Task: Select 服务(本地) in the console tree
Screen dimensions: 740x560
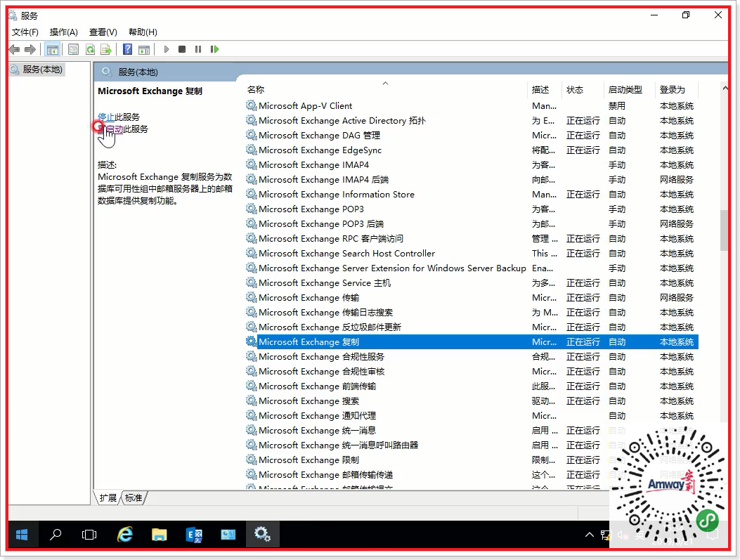Action: pyautogui.click(x=42, y=70)
